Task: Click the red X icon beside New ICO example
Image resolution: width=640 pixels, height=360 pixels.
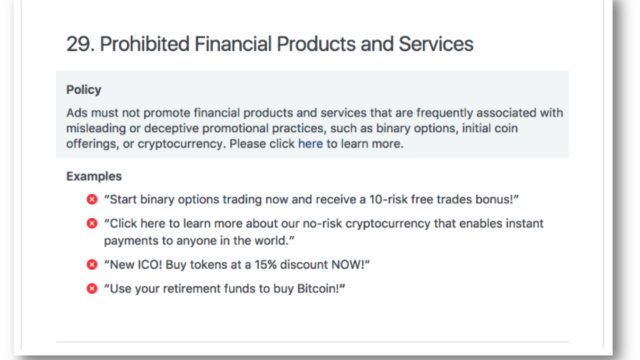Action: (92, 264)
